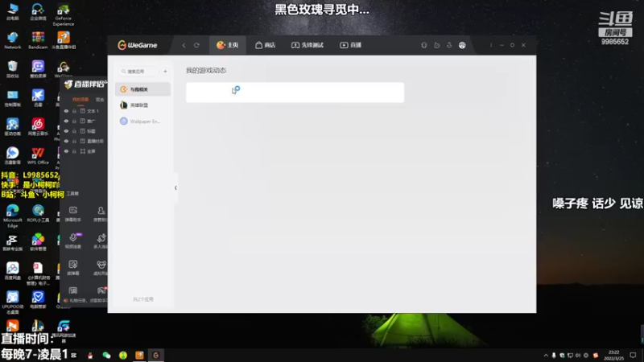Select 剪映专业版 desktop icon
644x362 pixels.
tap(12, 242)
